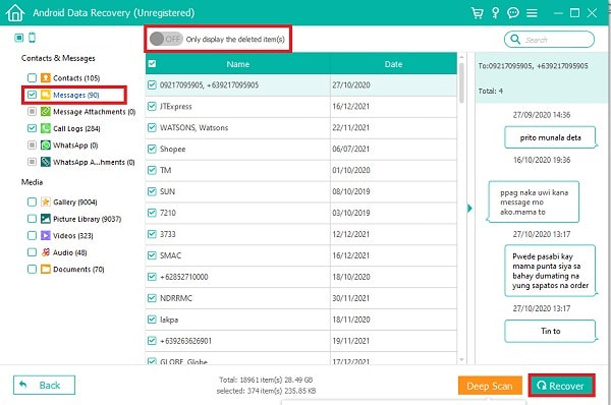611x405 pixels.
Task: Click the Message Attachments icon
Action: click(46, 111)
